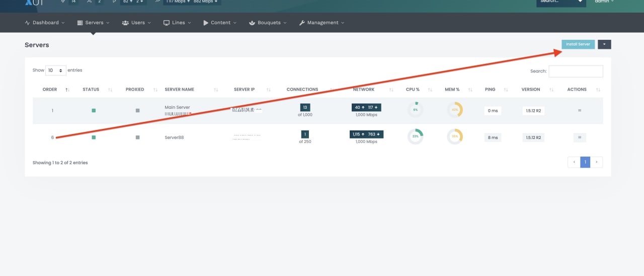Click Server88's '1.5.12 R2' version badge
The image size is (644, 276).
coord(533,137)
